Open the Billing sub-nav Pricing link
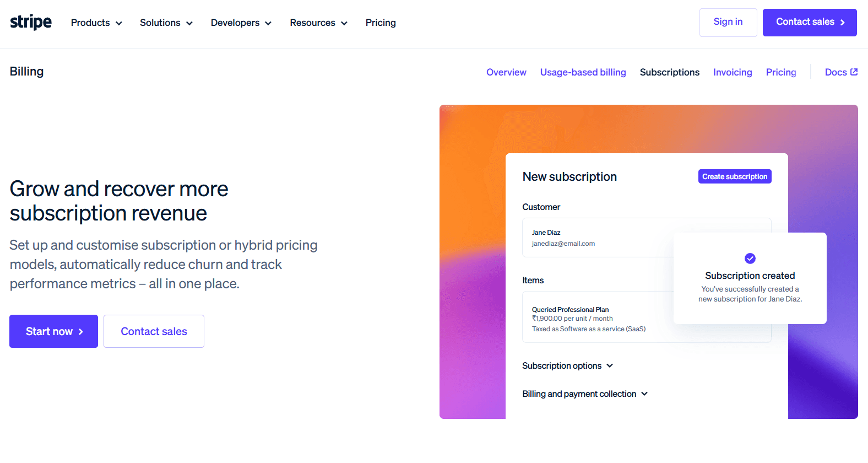 (781, 72)
